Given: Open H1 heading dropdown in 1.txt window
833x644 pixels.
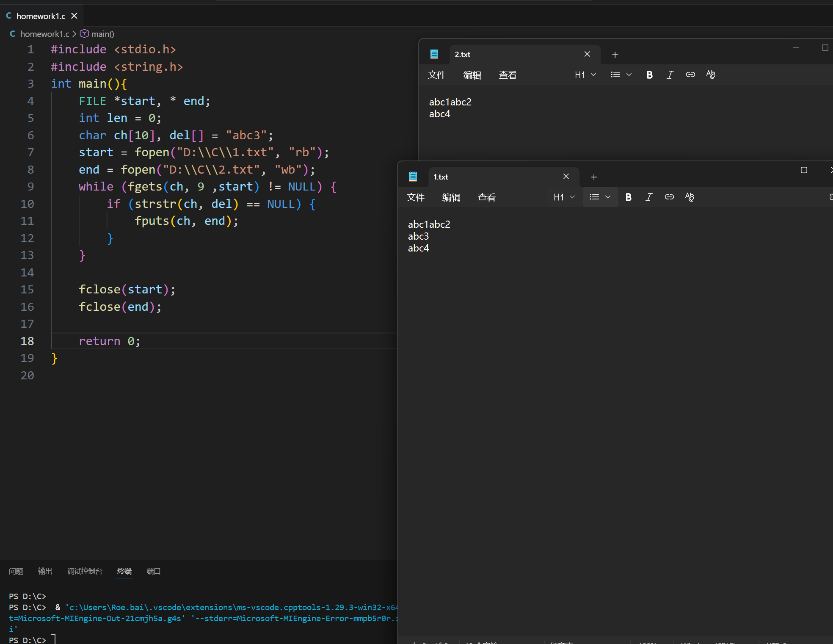Looking at the screenshot, I should 564,197.
